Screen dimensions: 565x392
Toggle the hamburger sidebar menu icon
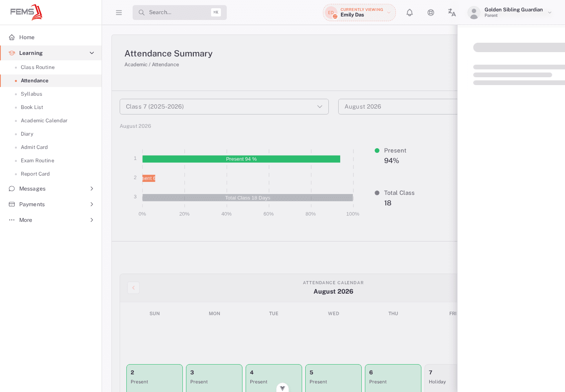[119, 13]
